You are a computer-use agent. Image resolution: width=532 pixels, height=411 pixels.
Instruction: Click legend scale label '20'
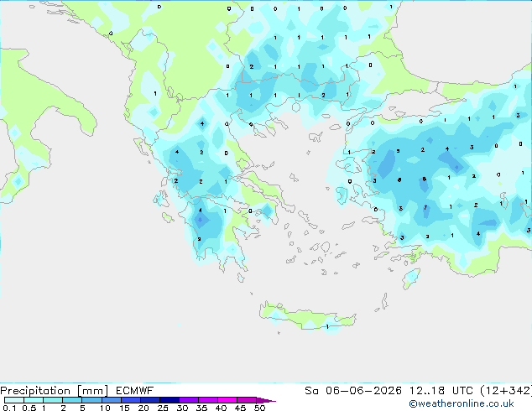tap(143, 408)
